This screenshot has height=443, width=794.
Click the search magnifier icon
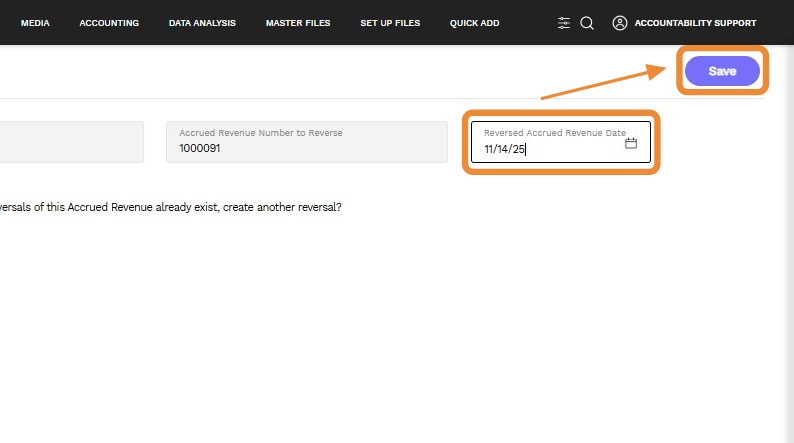point(587,23)
